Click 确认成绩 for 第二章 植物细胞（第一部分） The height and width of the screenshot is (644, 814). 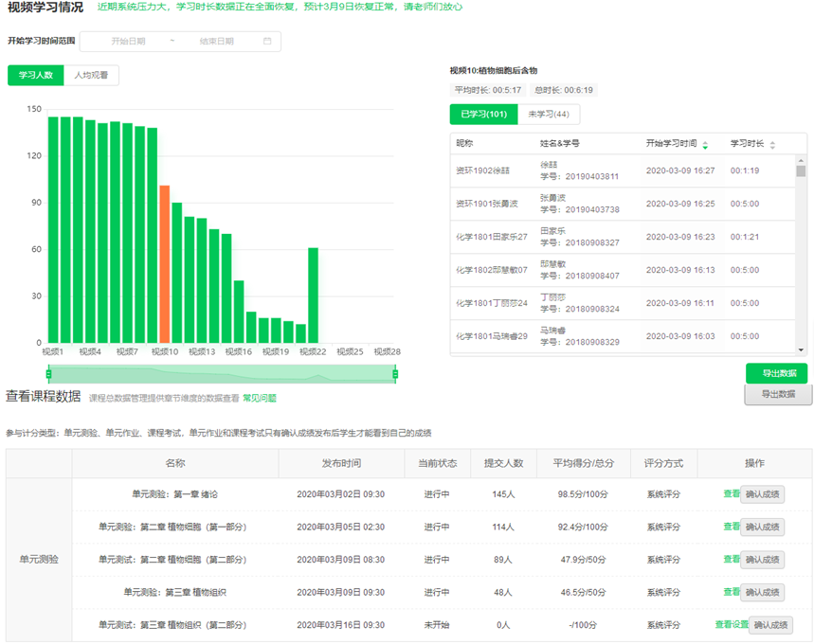click(762, 527)
